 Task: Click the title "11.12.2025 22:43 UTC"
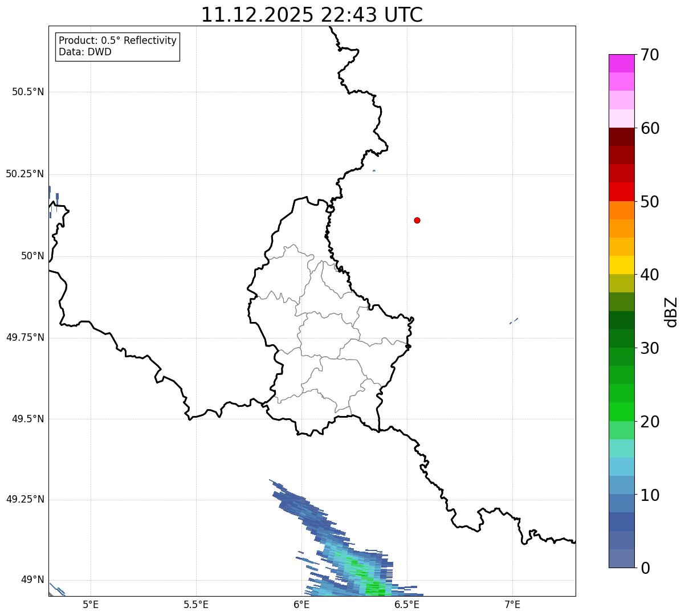pos(312,15)
